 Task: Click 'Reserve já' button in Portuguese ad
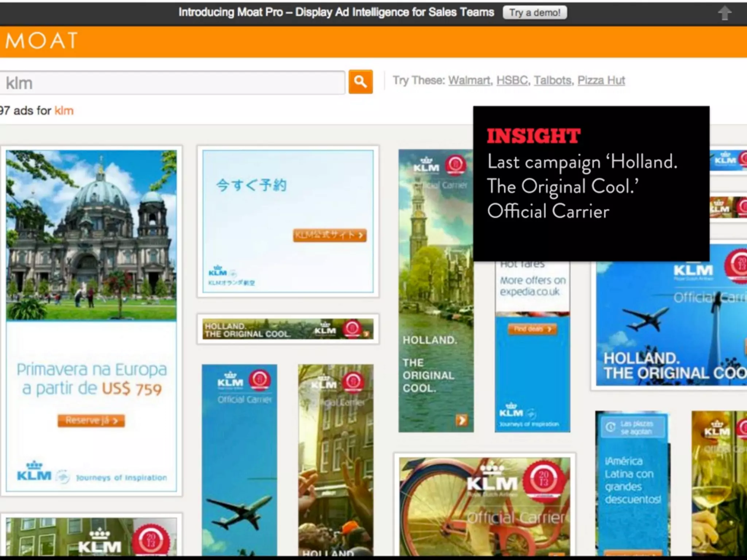coord(91,421)
